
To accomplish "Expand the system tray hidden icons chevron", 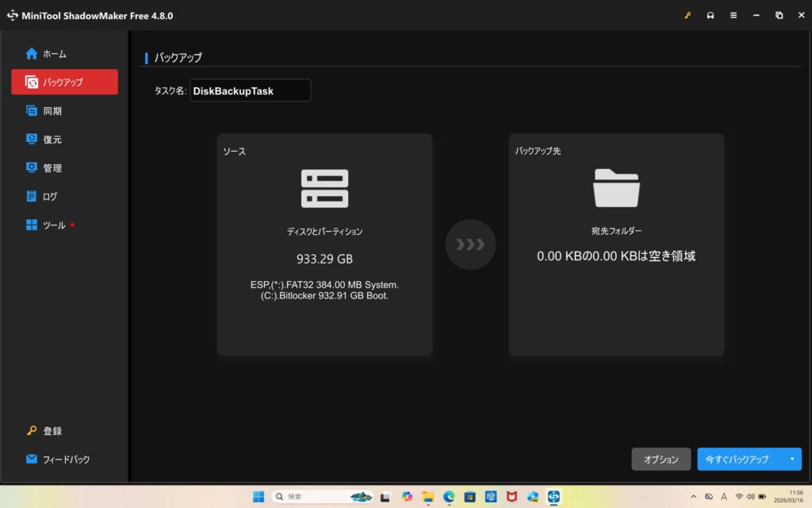I will (695, 497).
